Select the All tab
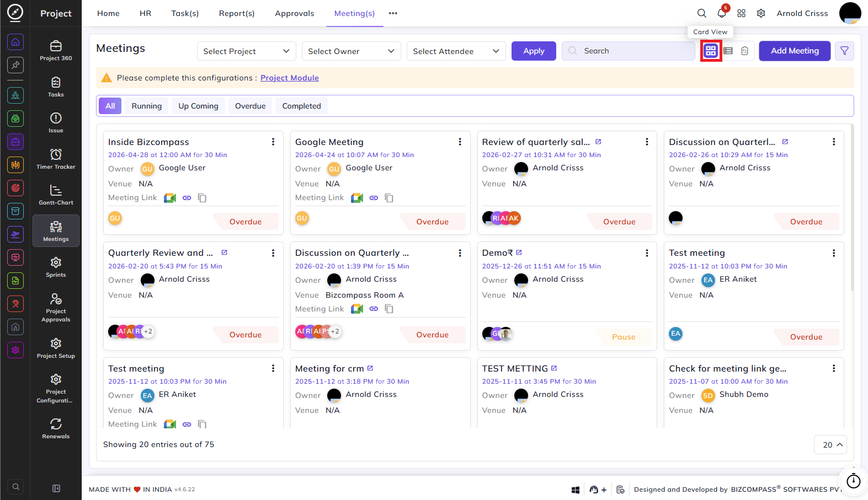This screenshot has height=500, width=868. (110, 106)
